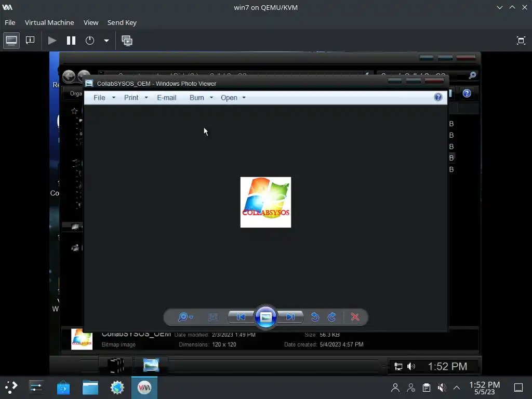The height and width of the screenshot is (399, 532).
Task: Toggle the muted volume tray icon on KDE
Action: (x=442, y=388)
